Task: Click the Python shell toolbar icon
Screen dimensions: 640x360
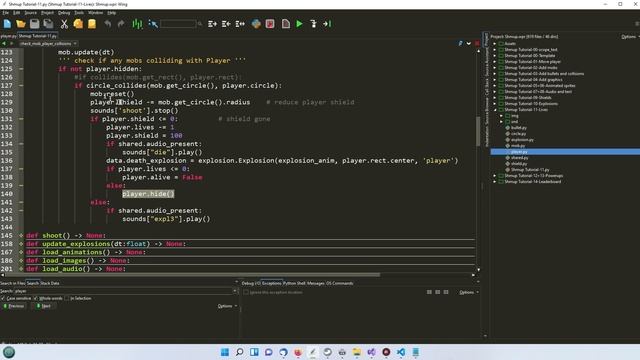Action: pos(256,24)
